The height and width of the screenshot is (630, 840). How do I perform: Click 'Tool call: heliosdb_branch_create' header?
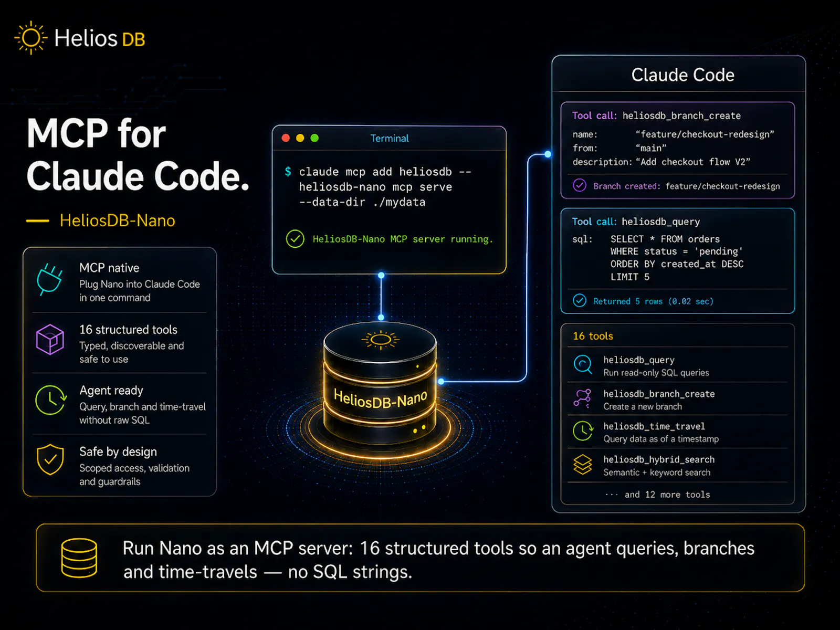point(656,115)
